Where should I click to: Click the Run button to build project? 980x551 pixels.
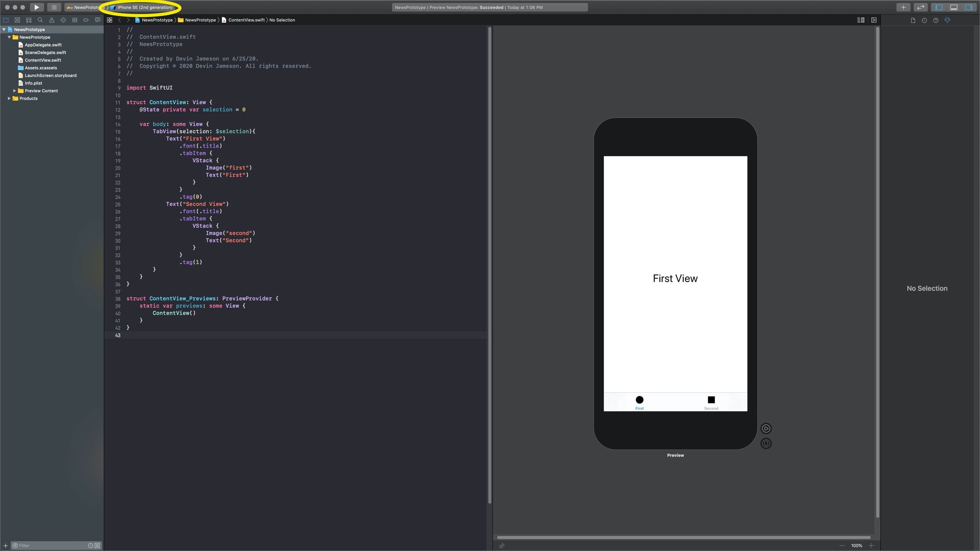pyautogui.click(x=36, y=7)
